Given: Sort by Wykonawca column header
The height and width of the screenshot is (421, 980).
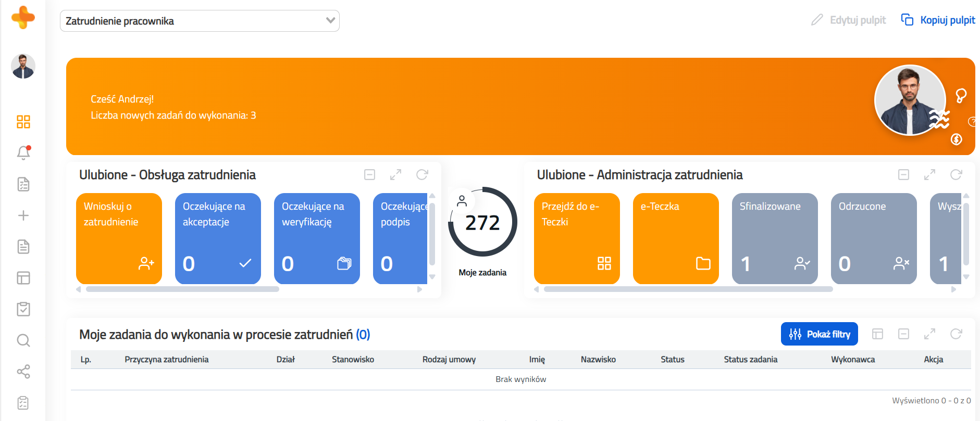Looking at the screenshot, I should [853, 360].
